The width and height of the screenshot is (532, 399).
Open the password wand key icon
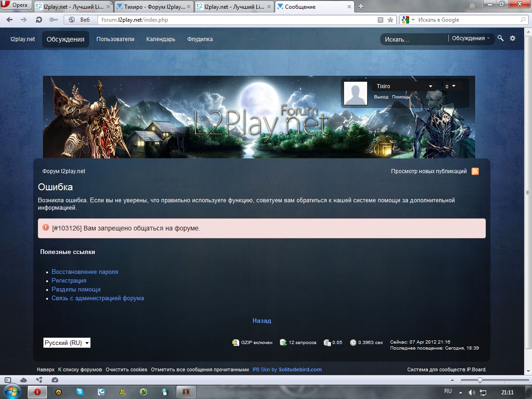click(x=53, y=20)
